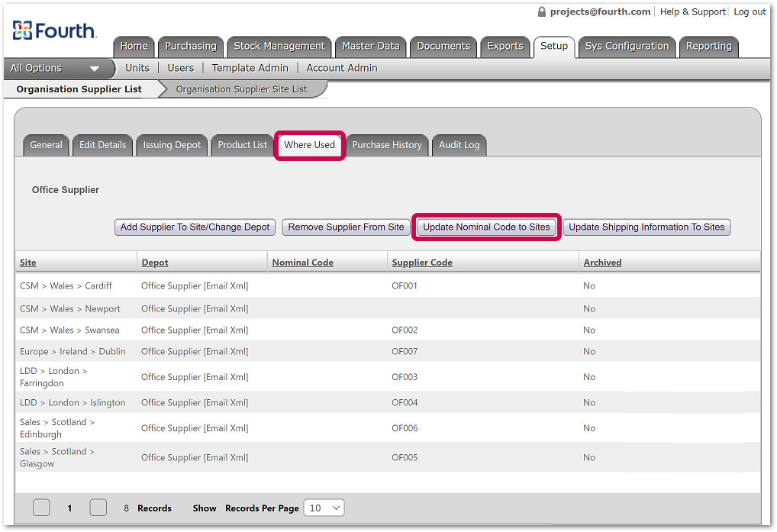Image resolution: width=777 pixels, height=532 pixels.
Task: Click supplier code OF004
Action: coord(405,403)
